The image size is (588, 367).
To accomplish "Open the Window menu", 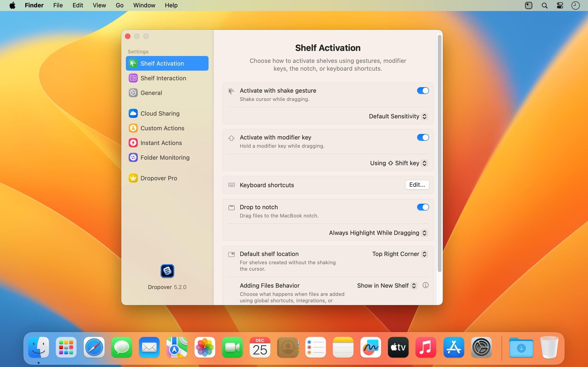I will [x=144, y=5].
